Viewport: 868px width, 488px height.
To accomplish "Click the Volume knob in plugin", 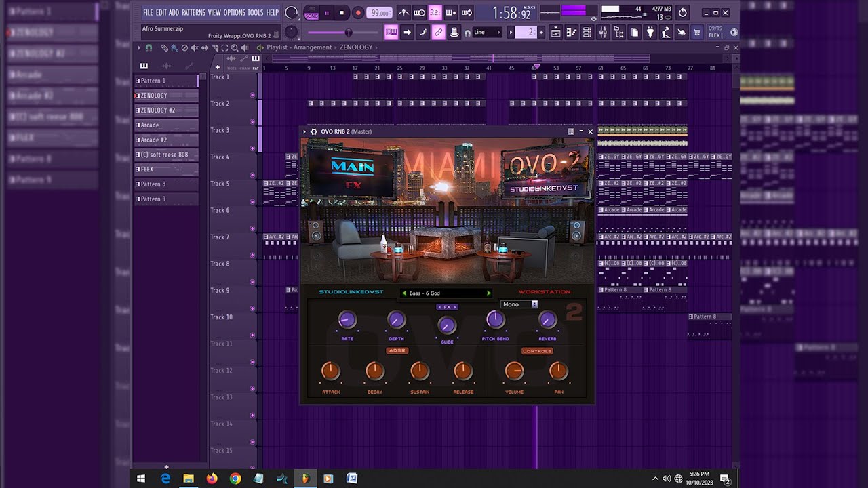I will [x=514, y=371].
